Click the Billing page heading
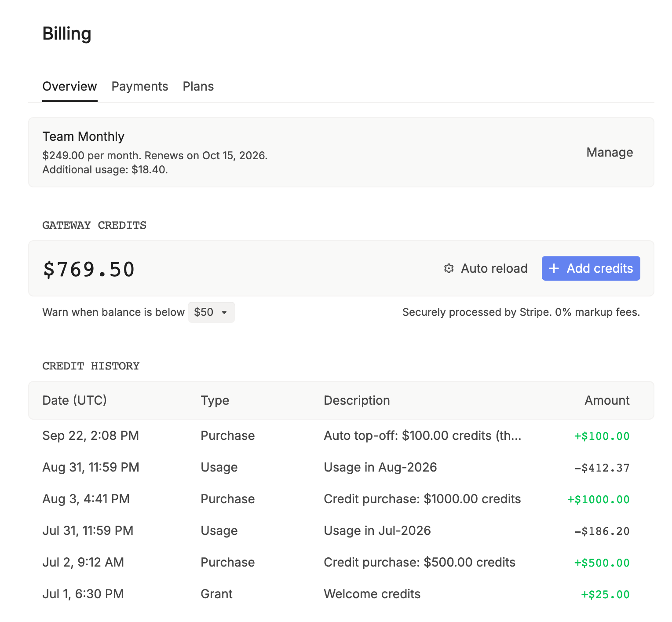 (x=67, y=34)
